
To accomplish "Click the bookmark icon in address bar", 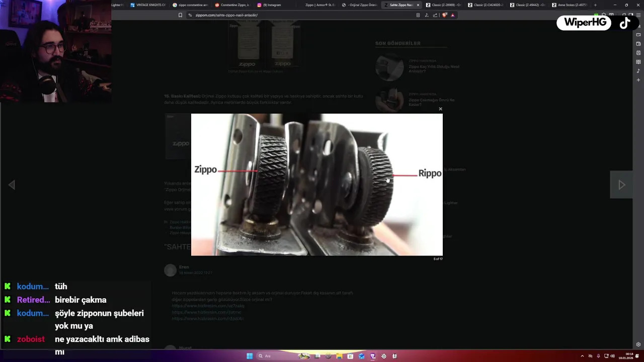I will pos(180,15).
